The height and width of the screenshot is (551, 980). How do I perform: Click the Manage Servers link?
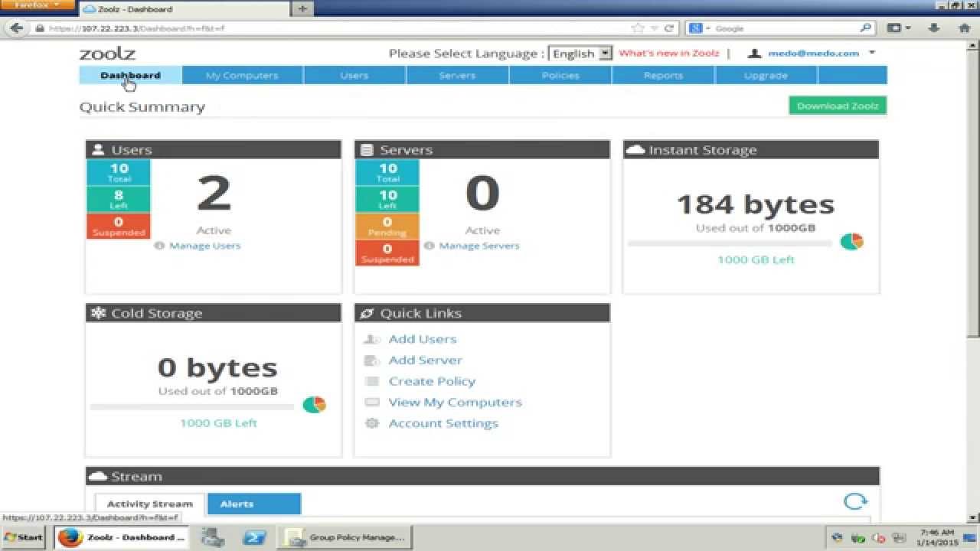[479, 246]
